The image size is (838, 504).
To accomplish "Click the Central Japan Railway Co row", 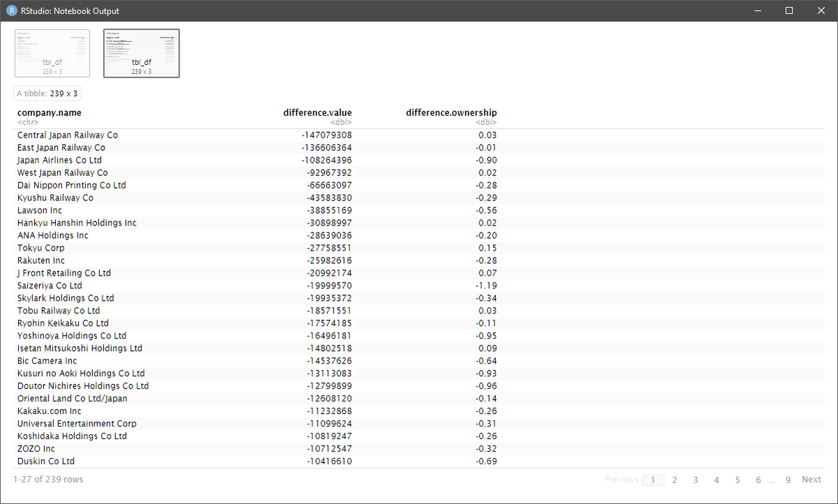I will (419, 135).
